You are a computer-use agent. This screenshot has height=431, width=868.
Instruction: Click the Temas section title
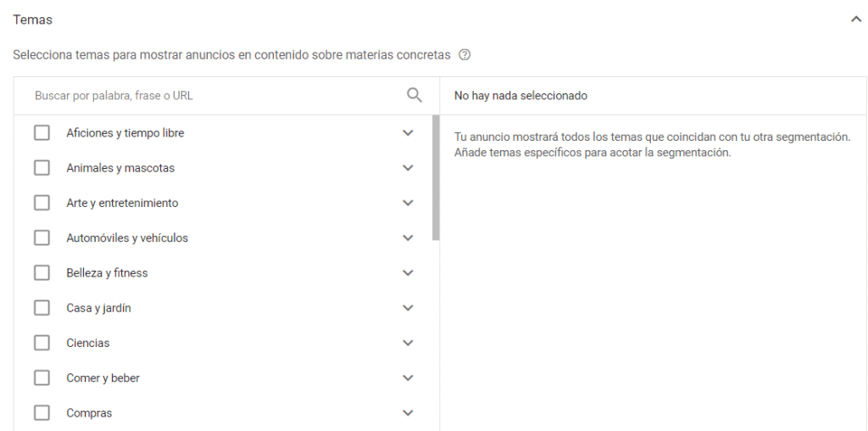coord(33,20)
